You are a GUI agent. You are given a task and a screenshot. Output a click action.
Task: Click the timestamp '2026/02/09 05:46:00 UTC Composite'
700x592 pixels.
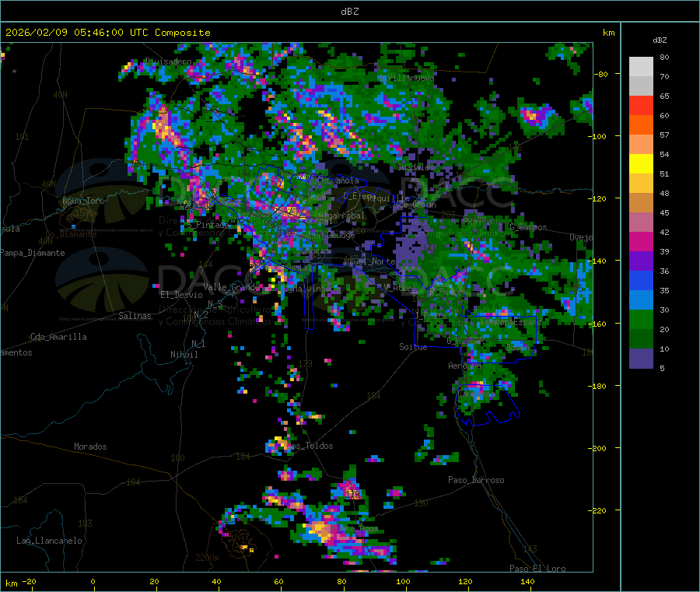coord(107,33)
